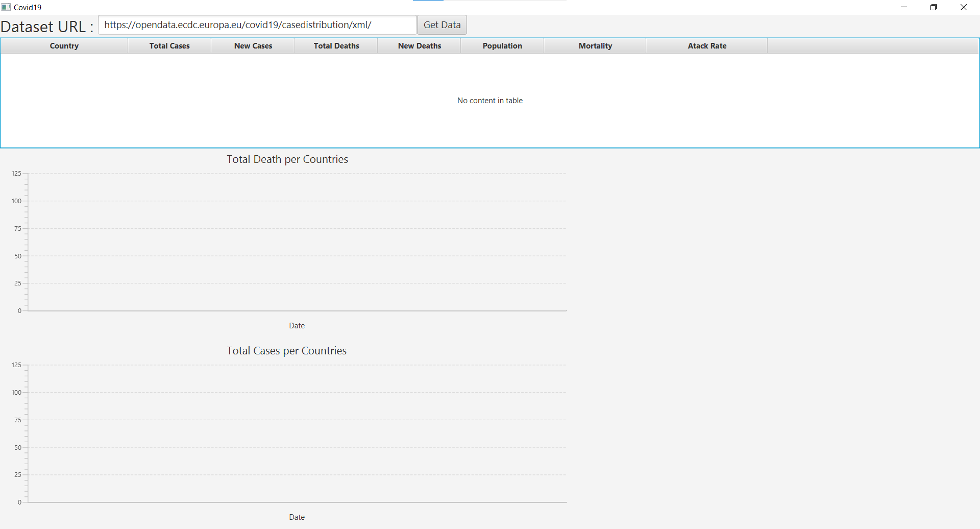Select the Total Cases per Countries chart title

(286, 350)
